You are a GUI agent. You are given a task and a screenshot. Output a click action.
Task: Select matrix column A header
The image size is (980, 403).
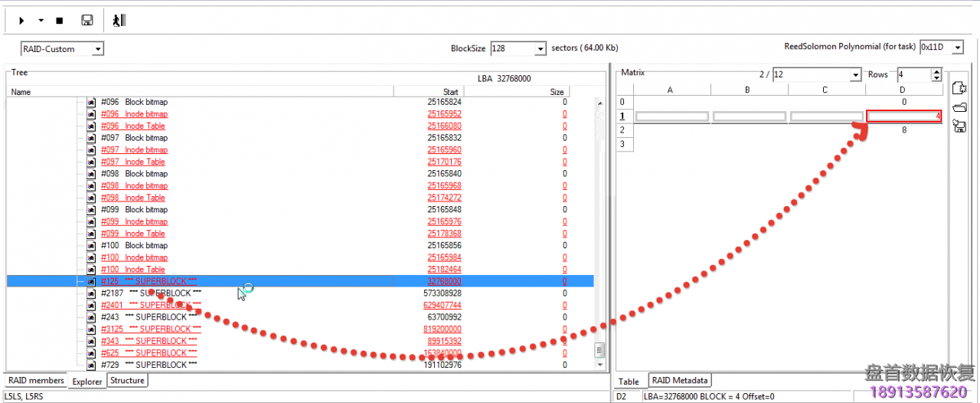click(672, 90)
